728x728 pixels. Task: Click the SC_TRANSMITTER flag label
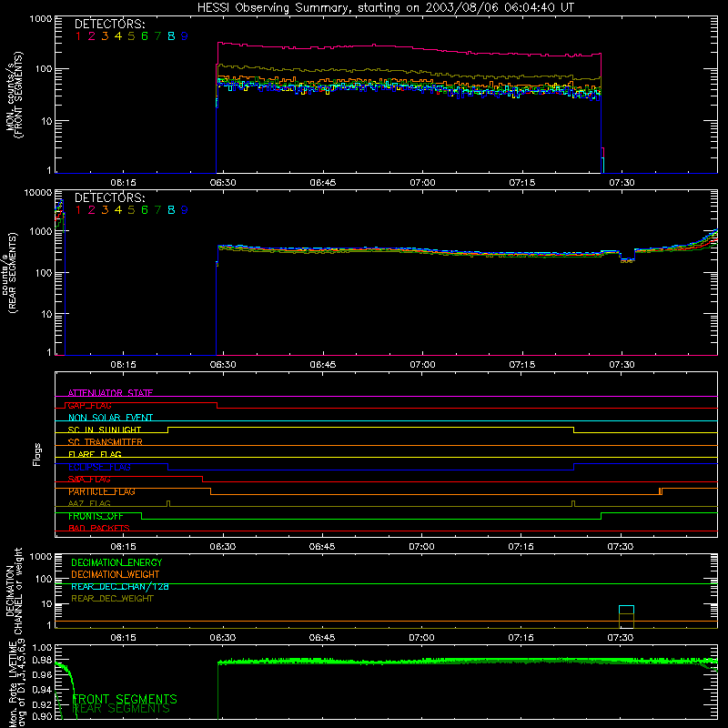[x=106, y=442]
